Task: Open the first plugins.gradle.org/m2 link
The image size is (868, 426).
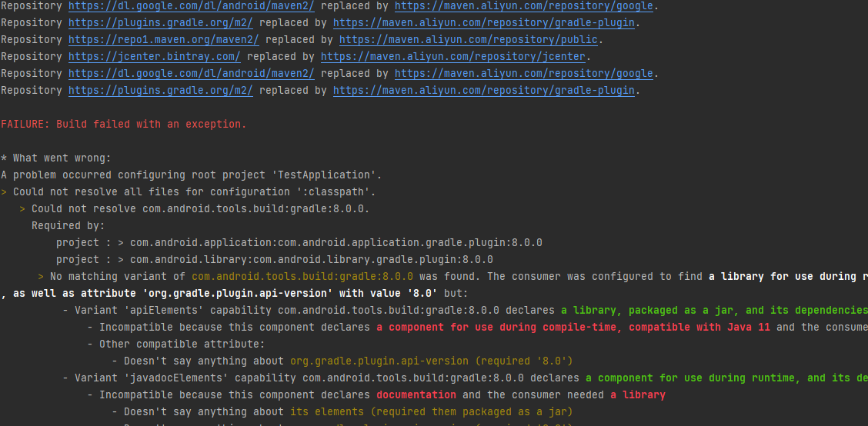Action: pyautogui.click(x=161, y=22)
